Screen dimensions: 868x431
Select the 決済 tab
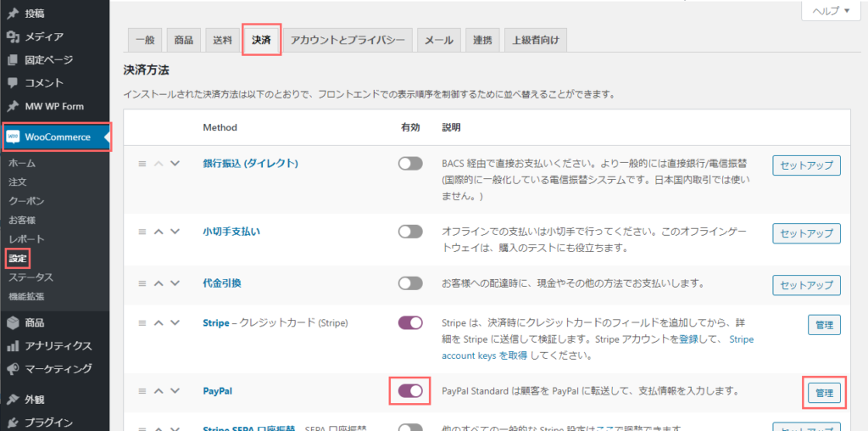click(261, 40)
